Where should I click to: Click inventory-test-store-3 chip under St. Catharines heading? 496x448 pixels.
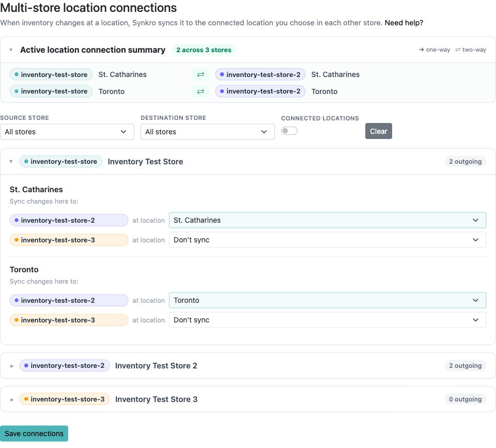pos(69,240)
